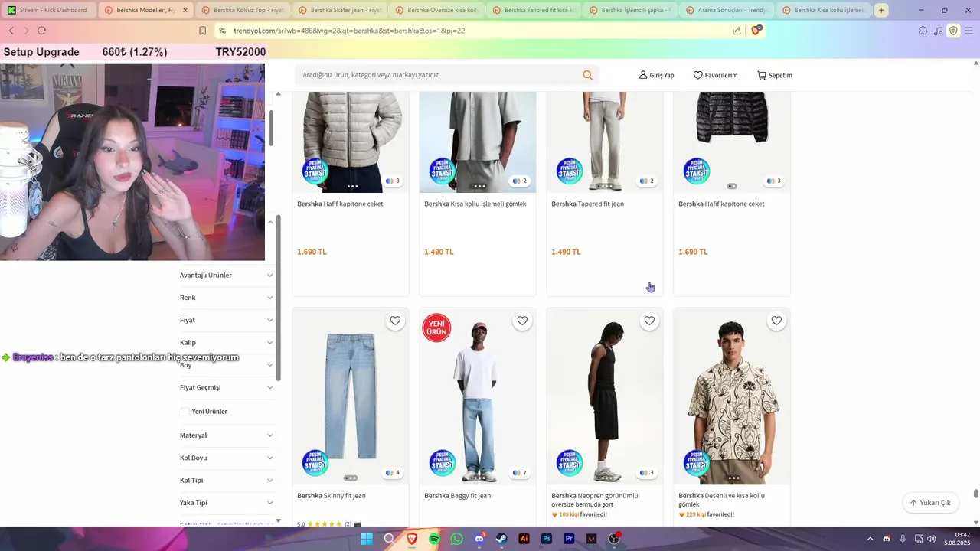Screen dimensions: 980x551
Task: Favorite the Skinny fit jean
Action: (395, 321)
